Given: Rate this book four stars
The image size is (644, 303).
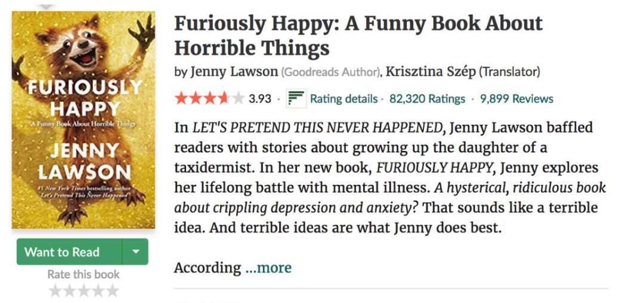Looking at the screenshot, I should (x=98, y=291).
